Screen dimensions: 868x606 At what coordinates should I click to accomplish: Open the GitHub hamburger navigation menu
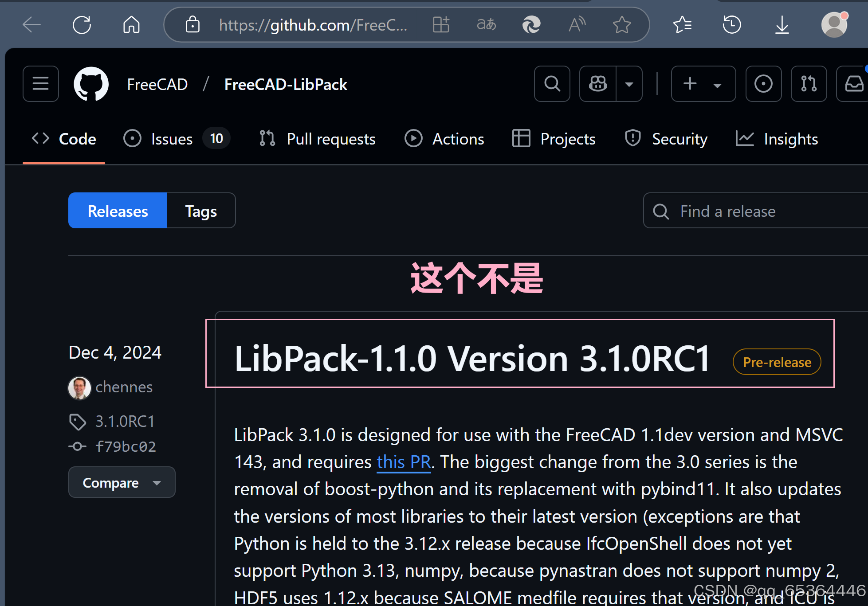tap(40, 84)
